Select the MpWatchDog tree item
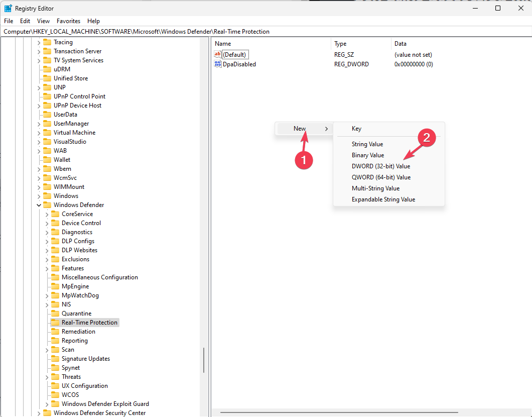 (x=80, y=295)
